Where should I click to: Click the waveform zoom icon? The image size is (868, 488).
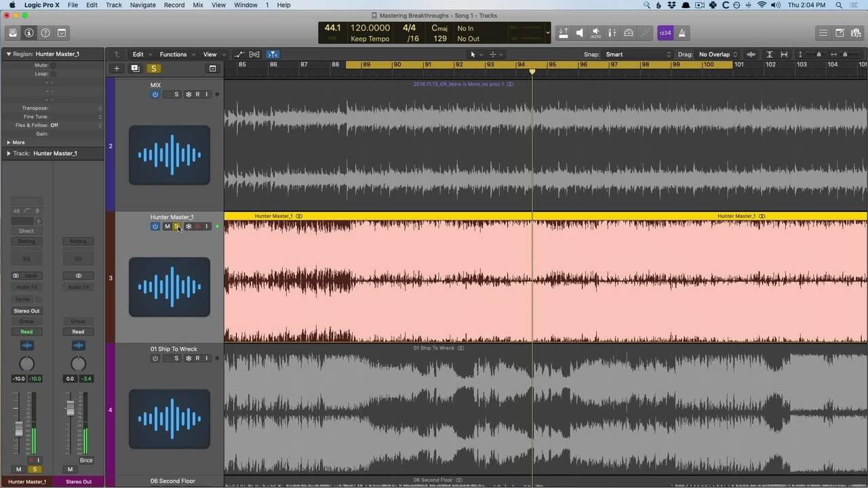pos(751,54)
